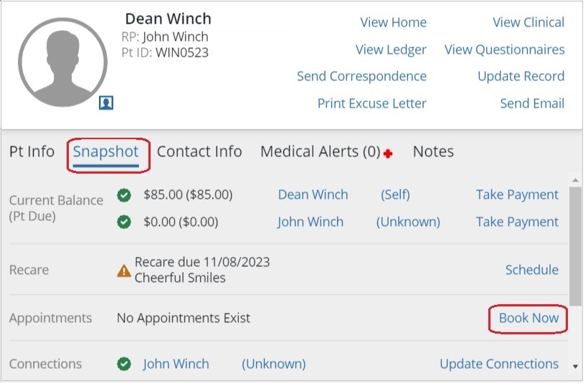Viewport: 588px width, 386px height.
Task: Click the orange recare warning triangle icon
Action: tap(124, 270)
